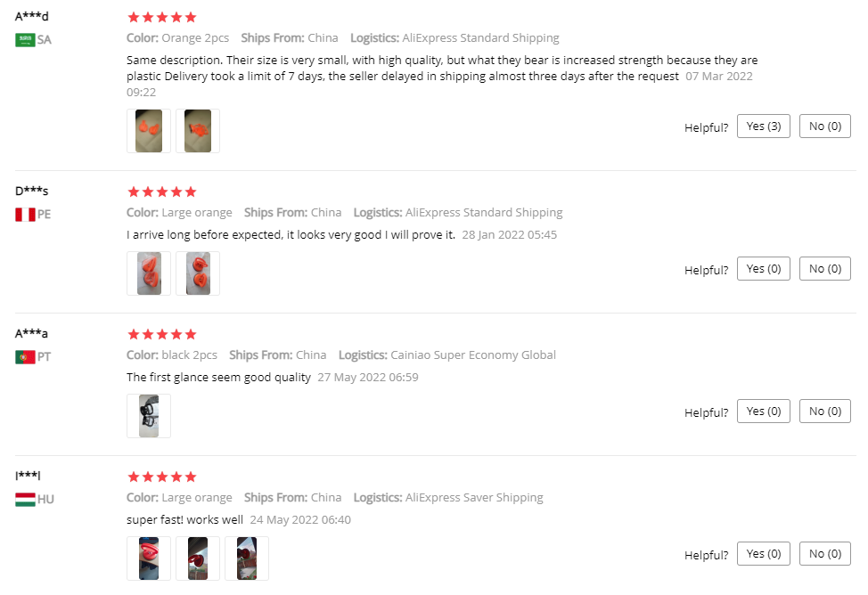The width and height of the screenshot is (868, 595).
Task: Open third photo in I***l's review
Action: [x=247, y=558]
